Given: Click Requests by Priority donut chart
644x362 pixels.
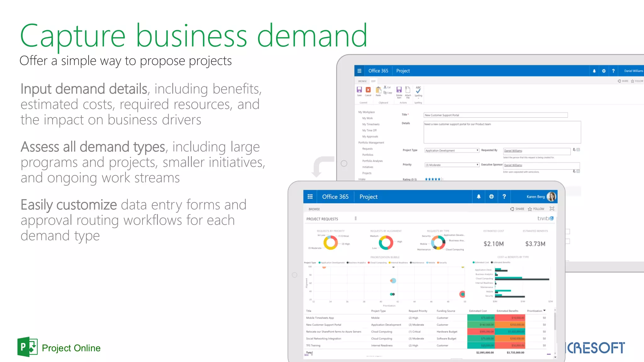Looking at the screenshot, I should [x=330, y=243].
